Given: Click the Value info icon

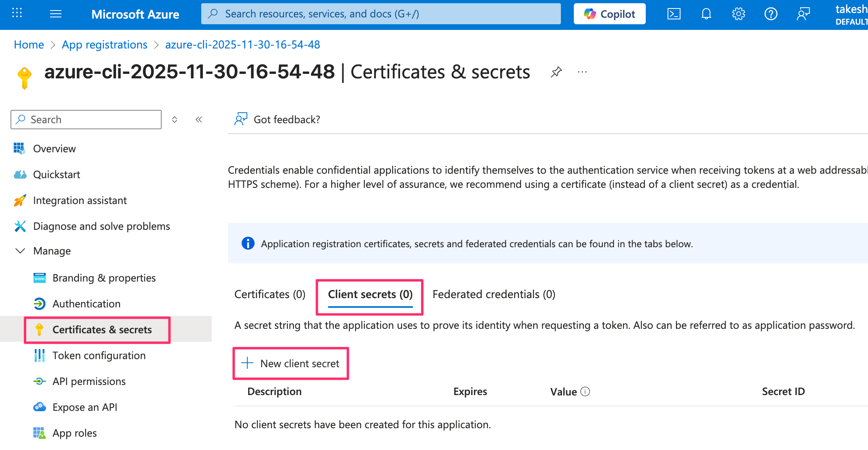Looking at the screenshot, I should (x=585, y=391).
